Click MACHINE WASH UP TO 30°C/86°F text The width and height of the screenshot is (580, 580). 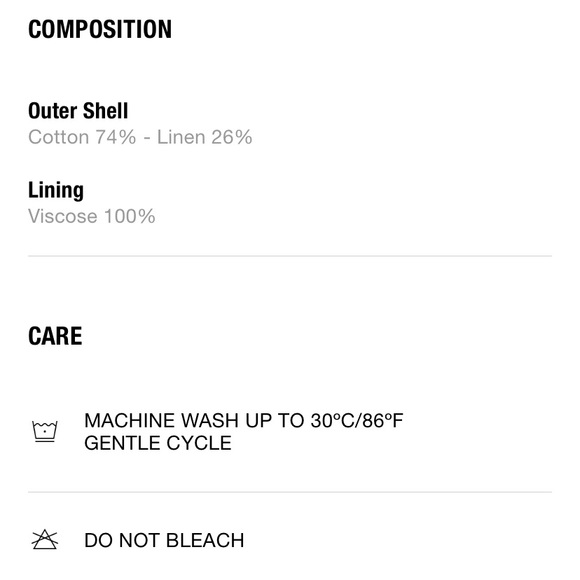[x=244, y=421]
